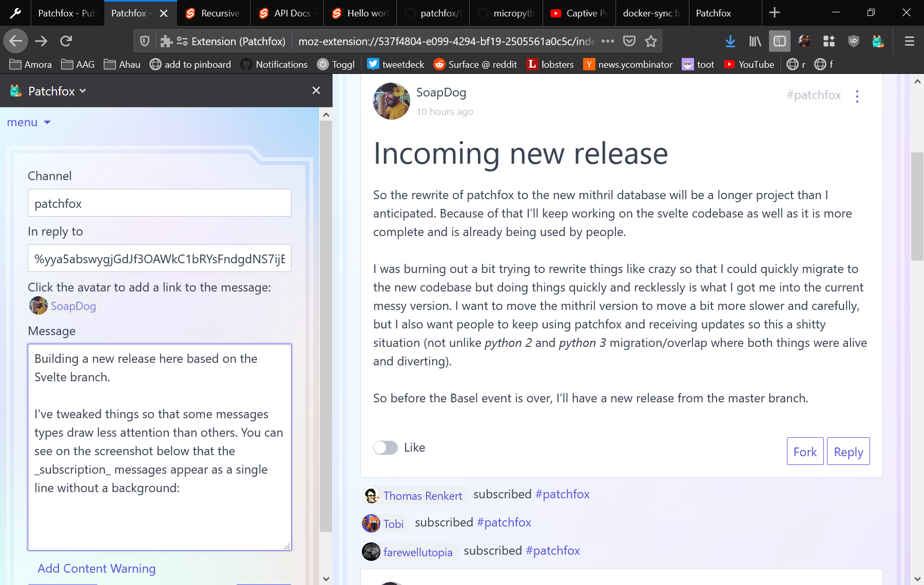Viewport: 924px width, 585px height.
Task: Click SoapDog's avatar on the post
Action: [x=392, y=101]
